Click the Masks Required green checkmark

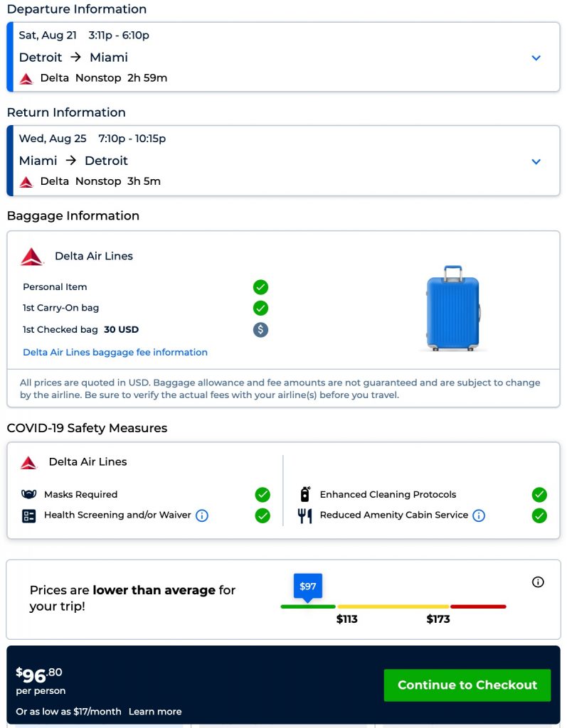263,495
